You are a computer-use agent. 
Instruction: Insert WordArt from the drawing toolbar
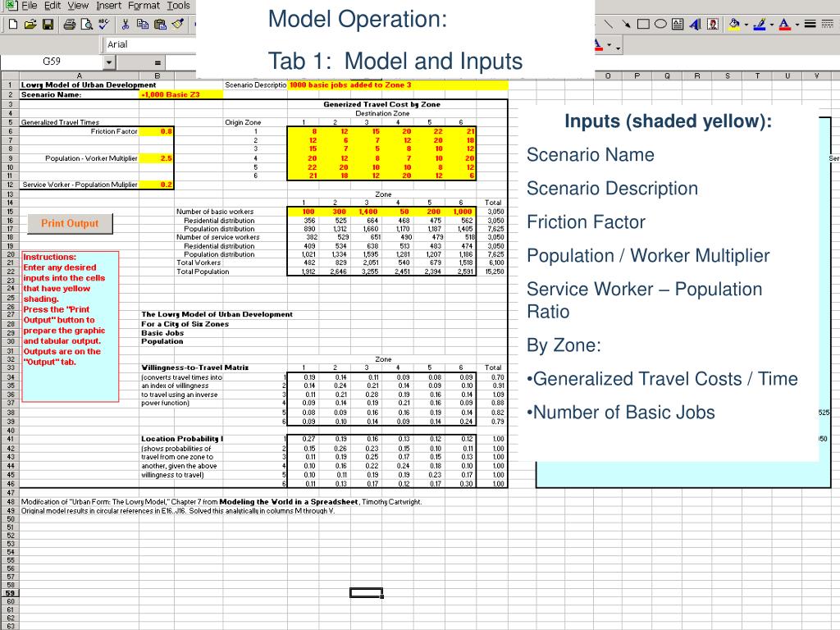coord(696,24)
